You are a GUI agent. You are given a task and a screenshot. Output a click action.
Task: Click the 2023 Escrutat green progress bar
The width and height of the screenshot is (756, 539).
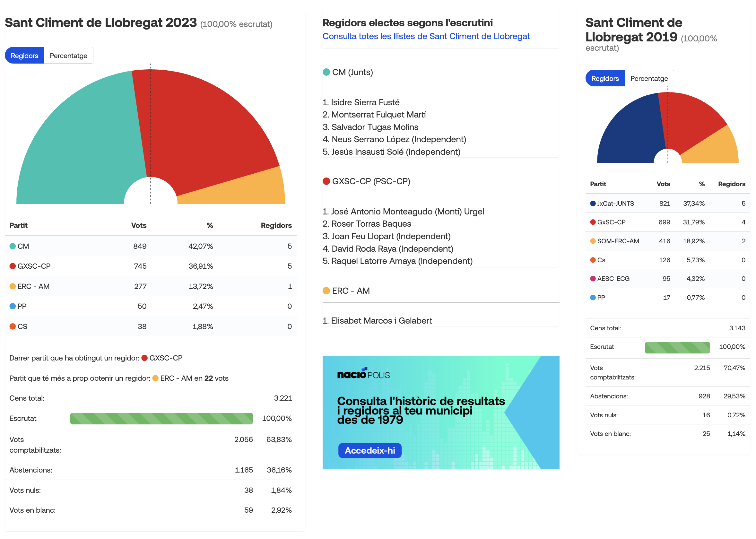(x=161, y=419)
